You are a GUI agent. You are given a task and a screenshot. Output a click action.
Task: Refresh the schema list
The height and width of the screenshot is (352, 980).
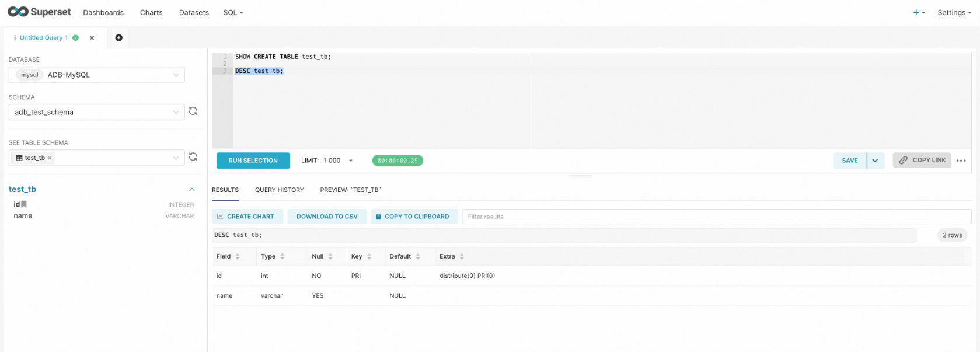193,111
